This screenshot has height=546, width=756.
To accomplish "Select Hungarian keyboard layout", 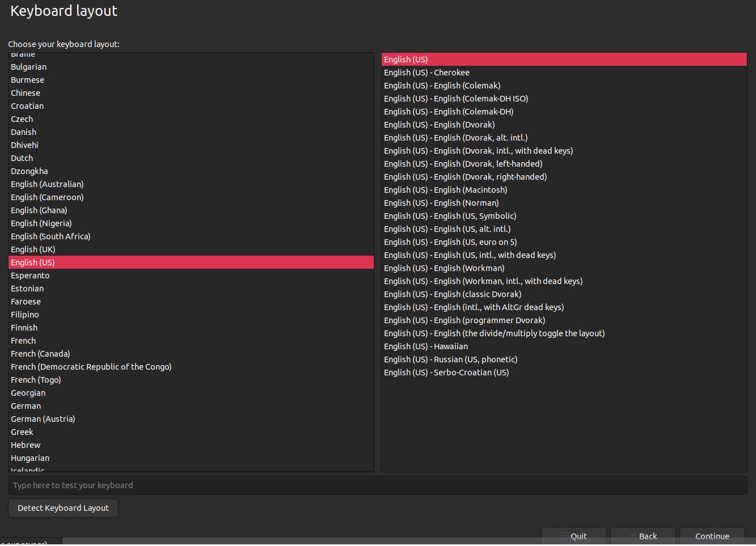I will coord(30,458).
